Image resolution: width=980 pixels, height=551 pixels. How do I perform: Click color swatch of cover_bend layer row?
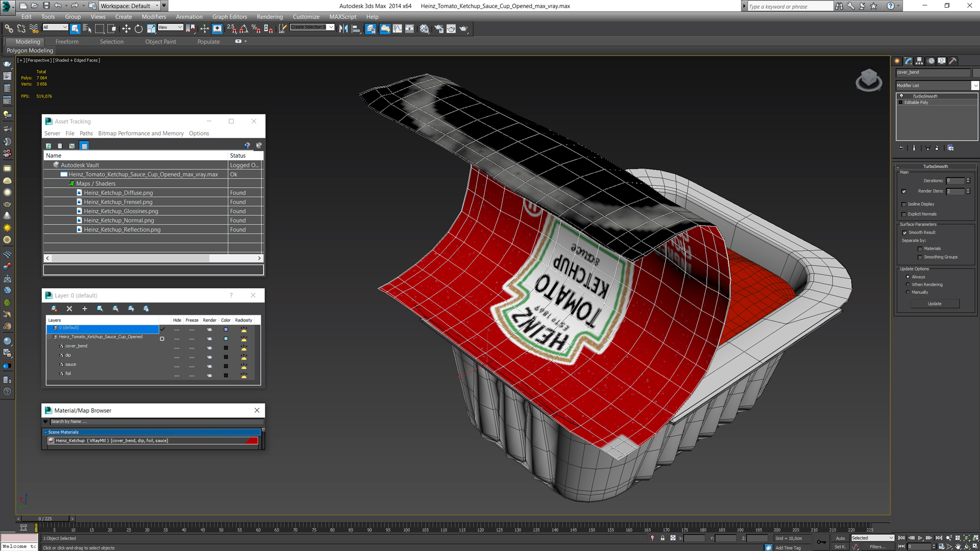coord(226,348)
